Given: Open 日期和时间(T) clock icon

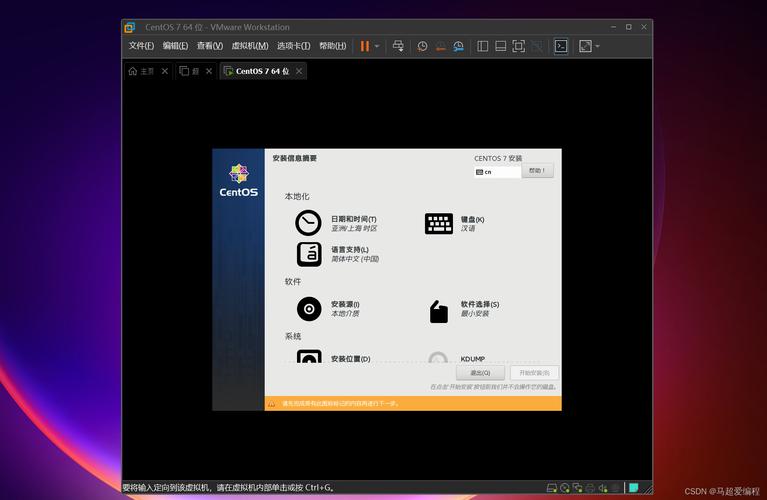Looking at the screenshot, I should tap(308, 223).
